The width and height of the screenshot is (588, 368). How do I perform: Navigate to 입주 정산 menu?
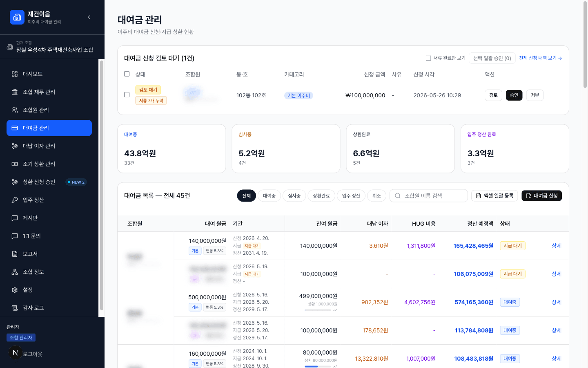[x=49, y=200]
